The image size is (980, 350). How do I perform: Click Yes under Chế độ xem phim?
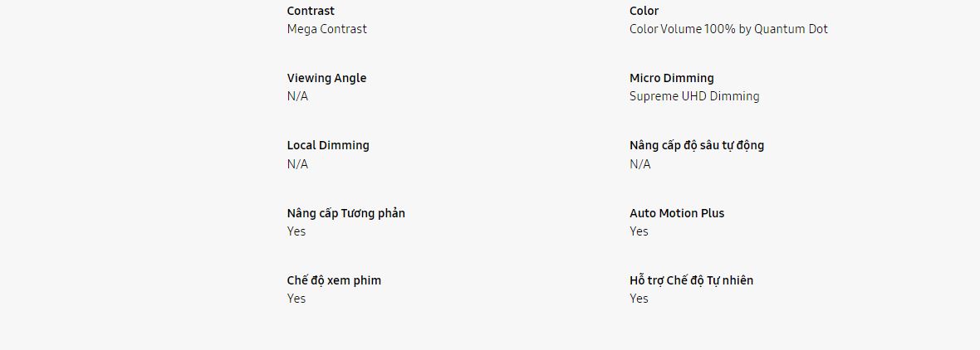[x=296, y=299]
